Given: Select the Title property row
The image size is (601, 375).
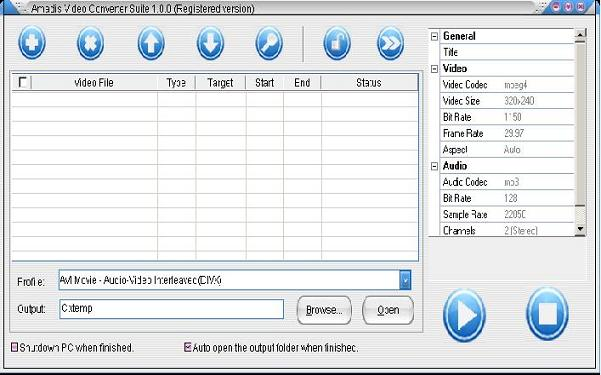Looking at the screenshot, I should [x=507, y=52].
